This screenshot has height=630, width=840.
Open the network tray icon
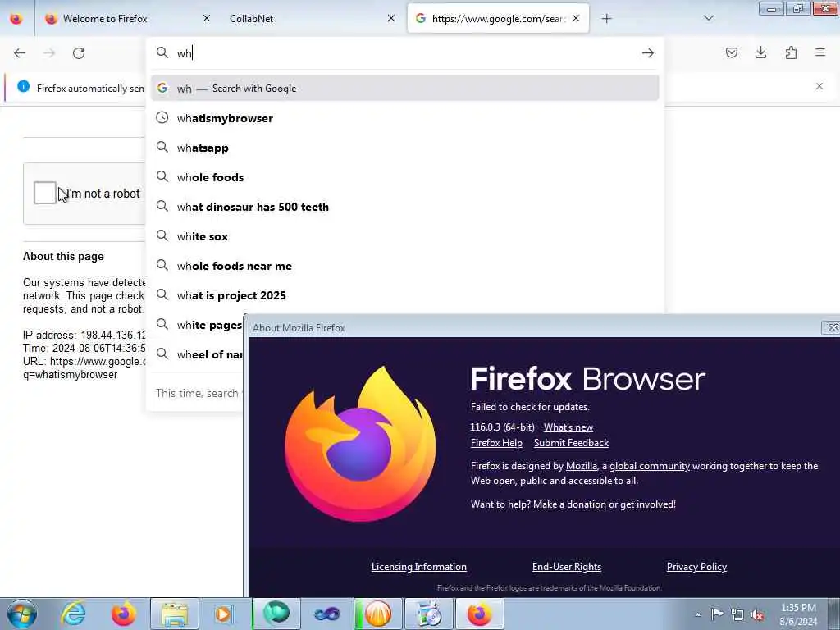pos(737,614)
